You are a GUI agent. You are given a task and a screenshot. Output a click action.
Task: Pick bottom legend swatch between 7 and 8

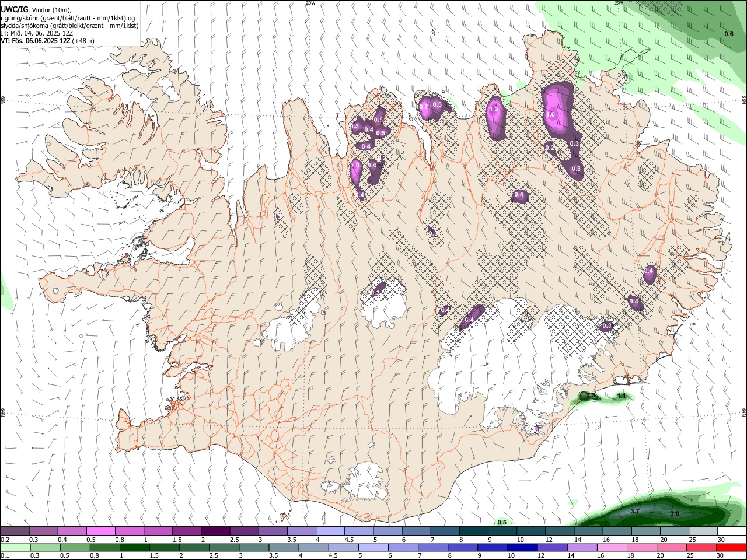432,547
